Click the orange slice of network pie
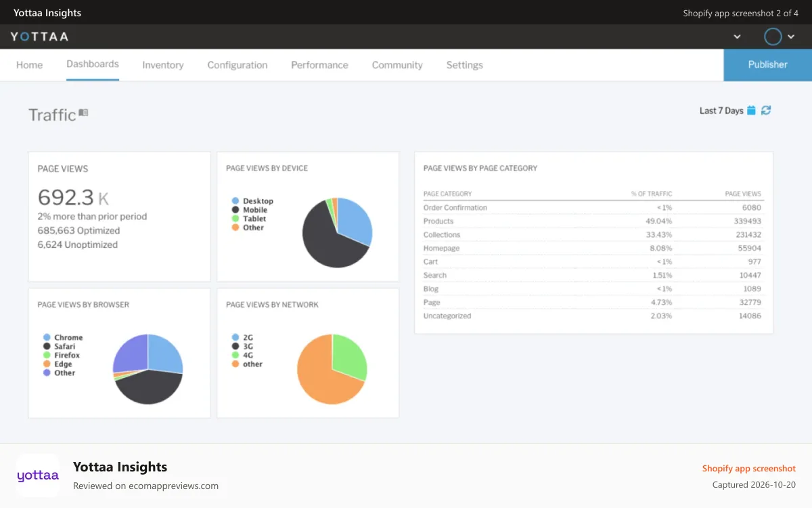Screen dimensions: 812x508 pos(318,376)
